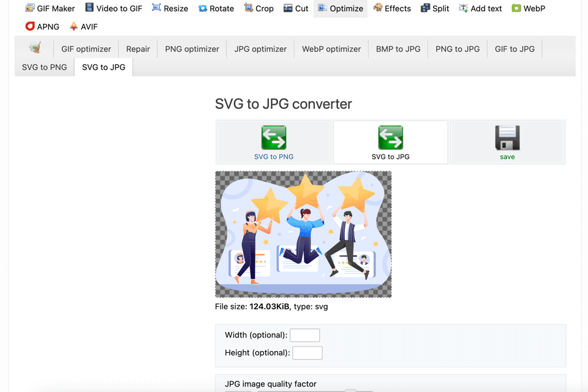Open the Effects tool
Image resolution: width=588 pixels, height=392 pixels.
tap(392, 8)
